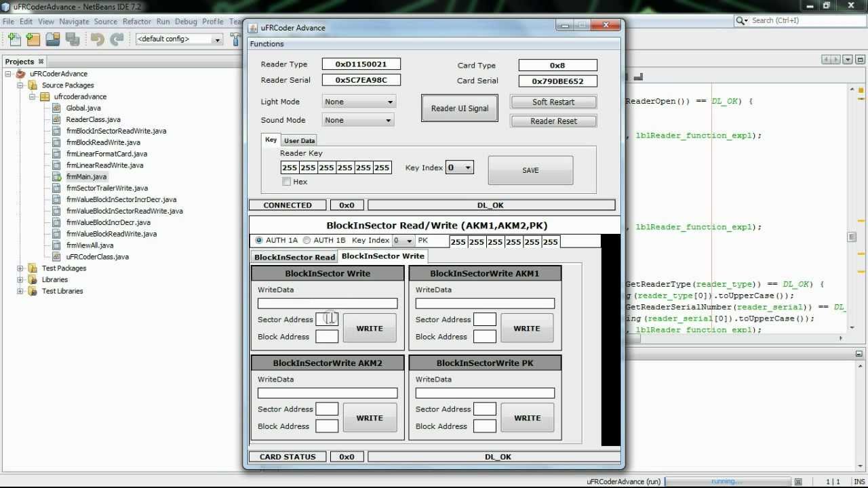Expand the Test Libraries node
Image resolution: width=868 pixels, height=488 pixels.
(20, 291)
